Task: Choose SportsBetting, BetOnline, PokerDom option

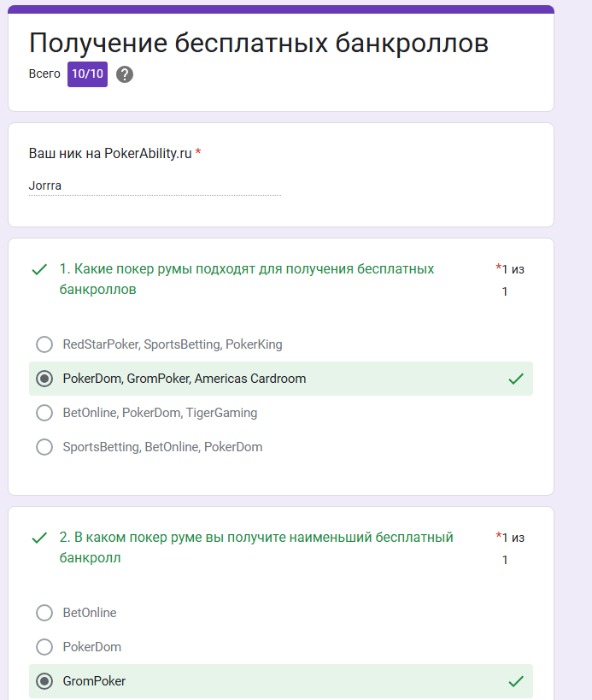Action: tap(44, 447)
